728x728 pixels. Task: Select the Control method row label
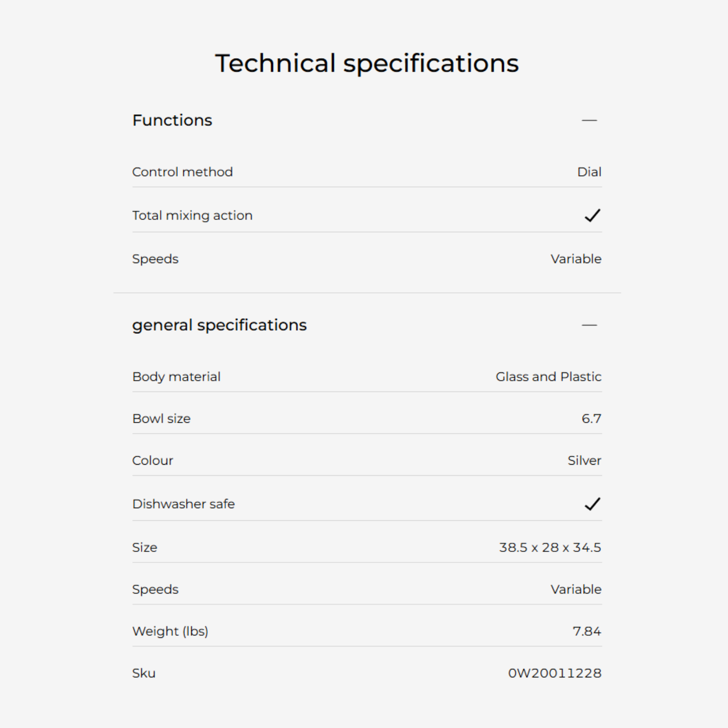[x=182, y=172]
